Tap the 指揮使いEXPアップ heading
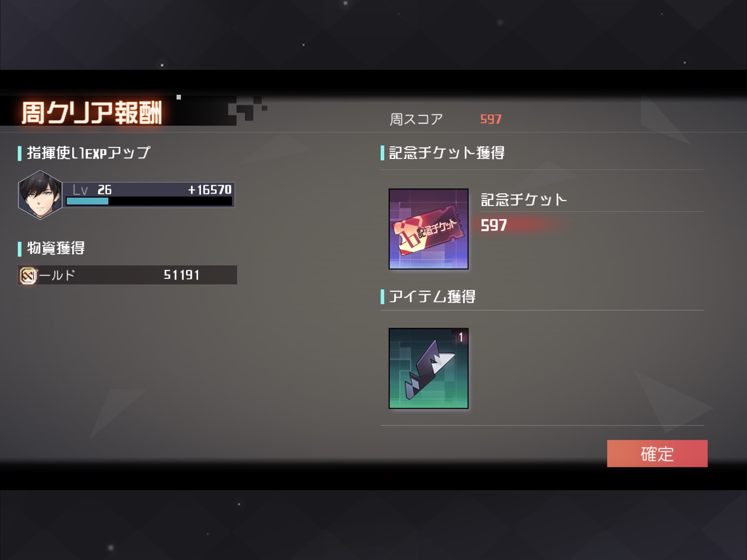 [88, 153]
